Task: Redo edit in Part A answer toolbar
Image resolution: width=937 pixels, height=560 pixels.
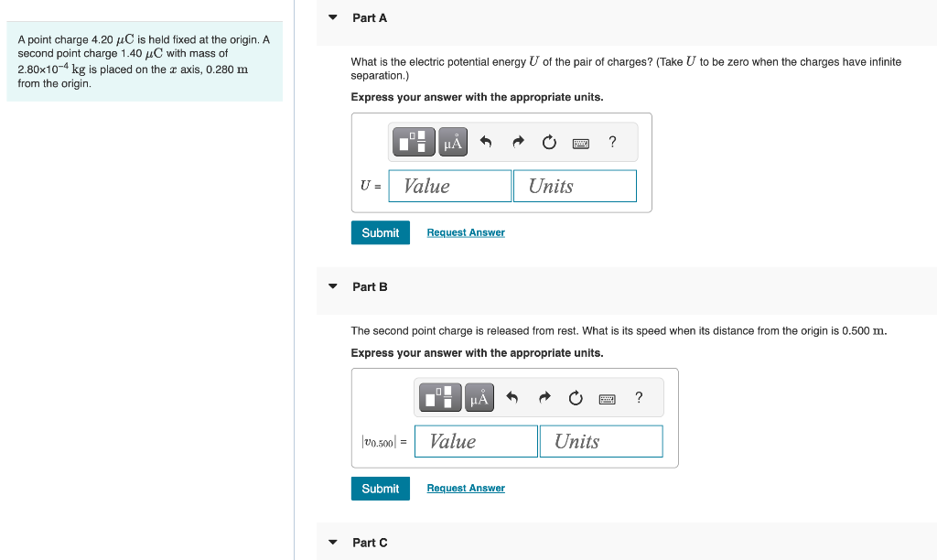Action: [518, 142]
